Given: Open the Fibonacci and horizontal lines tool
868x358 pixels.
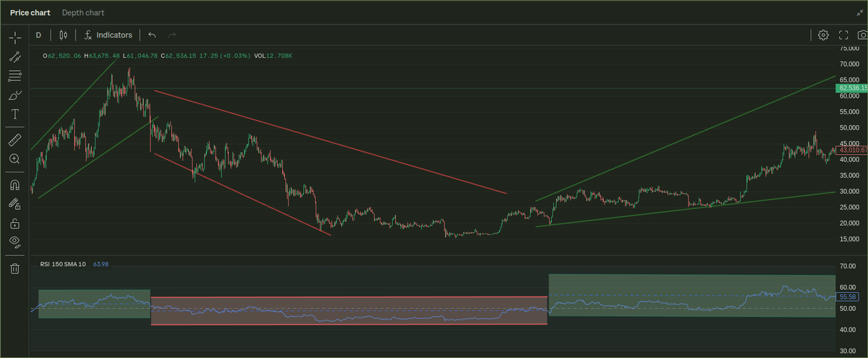Looking at the screenshot, I should click(14, 76).
